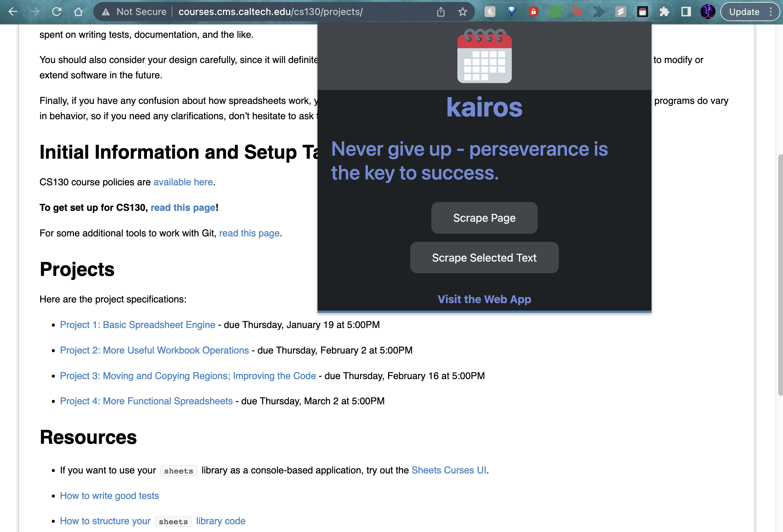783x532 pixels.
Task: Expand the extension overflow chevron
Action: click(599, 11)
